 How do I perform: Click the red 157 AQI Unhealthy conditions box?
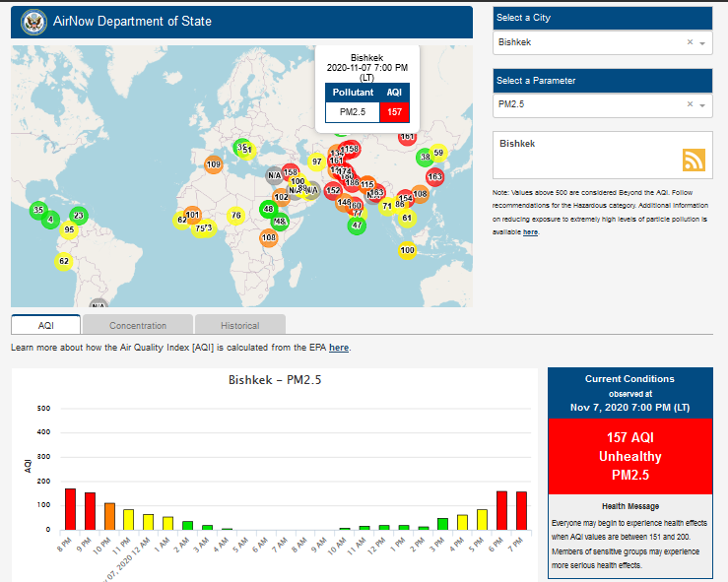pyautogui.click(x=629, y=457)
